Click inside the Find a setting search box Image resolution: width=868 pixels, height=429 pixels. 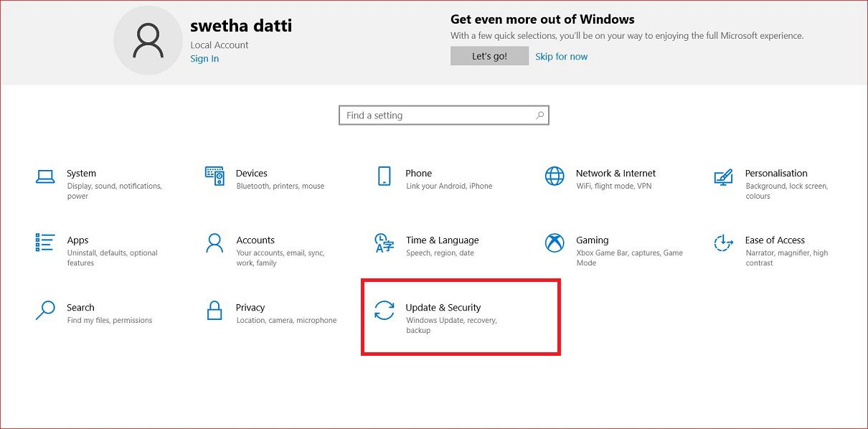pyautogui.click(x=430, y=115)
